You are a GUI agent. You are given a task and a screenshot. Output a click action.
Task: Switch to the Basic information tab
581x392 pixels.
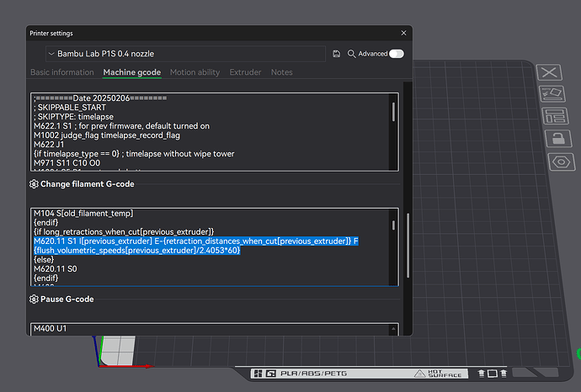coord(61,72)
